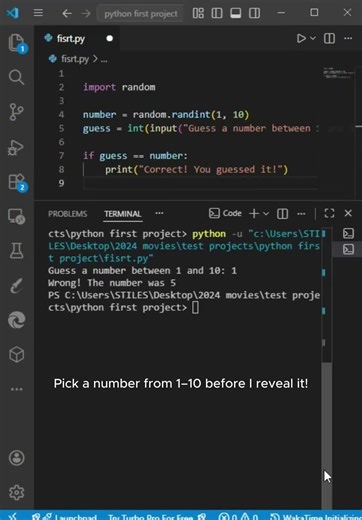The height and width of the screenshot is (520, 362).
Task: Click the print Correct! You guessed it line
Action: [x=196, y=169]
